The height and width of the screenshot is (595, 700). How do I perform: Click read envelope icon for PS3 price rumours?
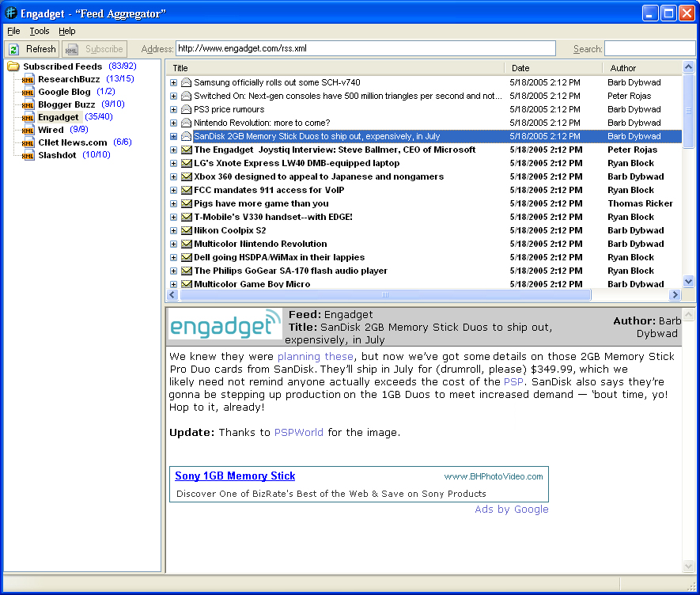pos(187,109)
